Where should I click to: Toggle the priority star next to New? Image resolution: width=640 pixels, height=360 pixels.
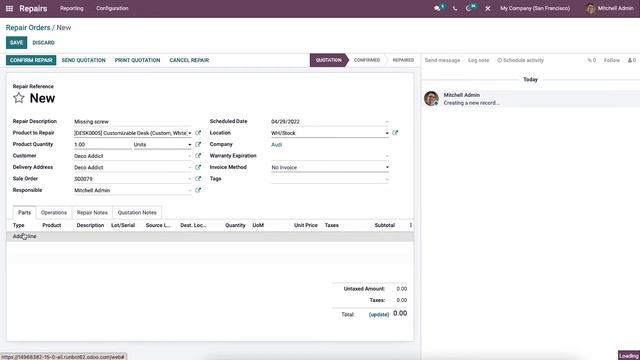[x=19, y=98]
